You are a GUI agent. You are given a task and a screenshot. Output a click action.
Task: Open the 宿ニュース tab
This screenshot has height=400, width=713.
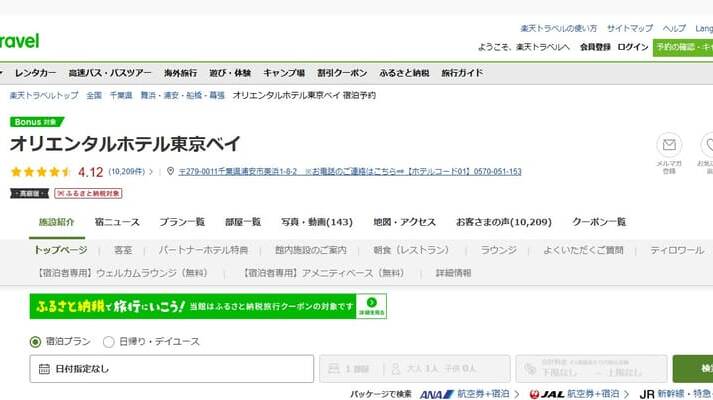(x=117, y=222)
